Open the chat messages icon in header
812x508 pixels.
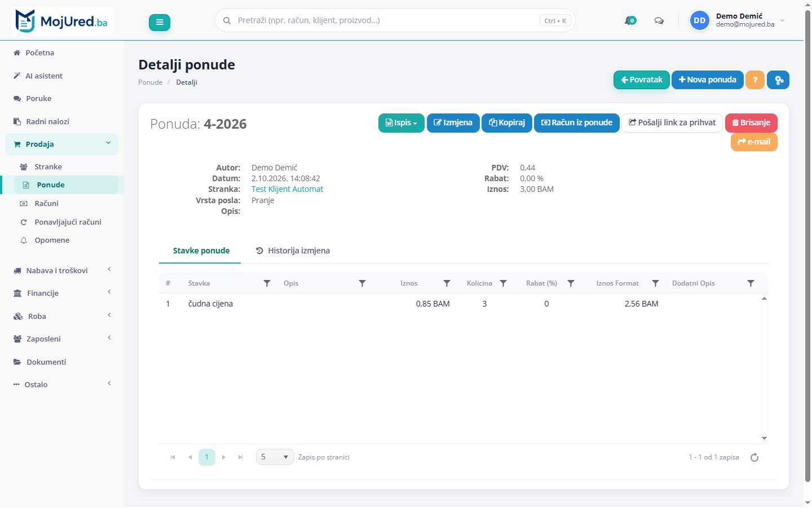pos(659,21)
